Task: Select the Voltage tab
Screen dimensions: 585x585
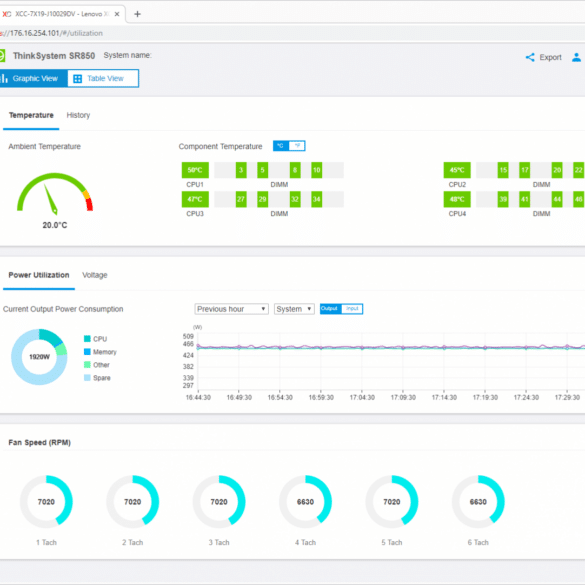Action: tap(95, 275)
